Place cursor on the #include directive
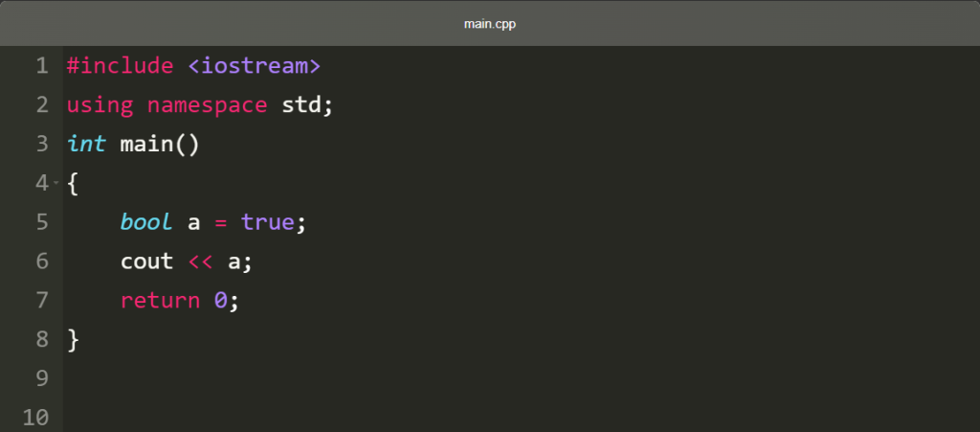The width and height of the screenshot is (980, 432). [x=120, y=66]
